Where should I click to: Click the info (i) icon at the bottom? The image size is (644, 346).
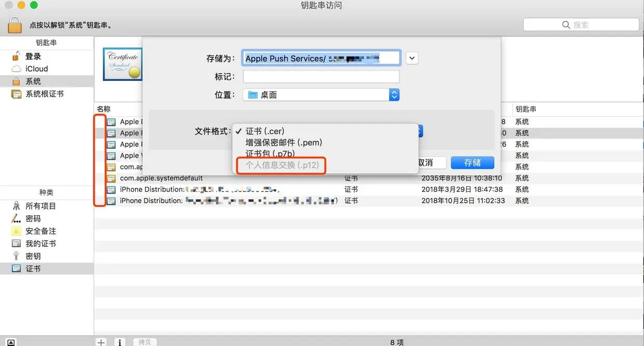pos(119,342)
